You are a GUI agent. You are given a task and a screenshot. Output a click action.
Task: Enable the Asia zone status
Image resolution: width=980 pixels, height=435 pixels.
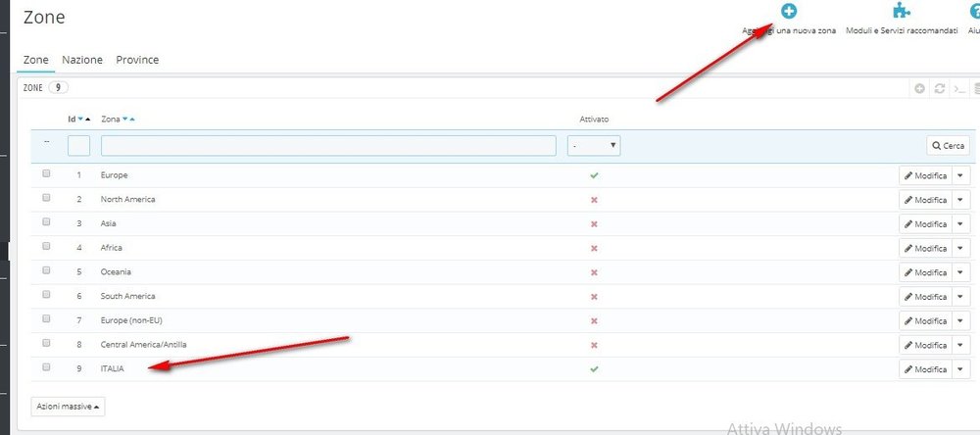click(x=594, y=223)
